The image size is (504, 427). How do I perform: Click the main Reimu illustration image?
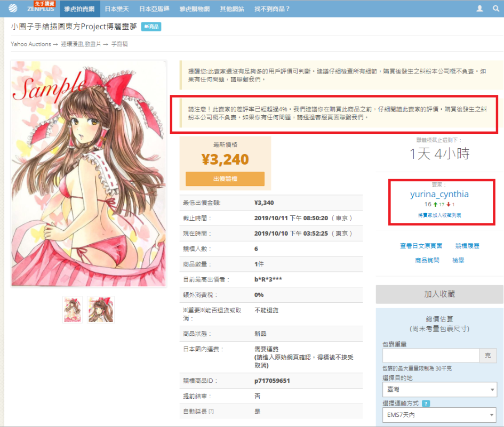(x=89, y=173)
